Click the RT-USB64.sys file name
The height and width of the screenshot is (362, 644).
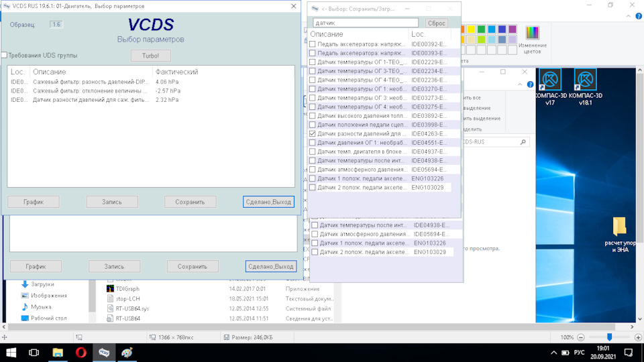pyautogui.click(x=132, y=308)
